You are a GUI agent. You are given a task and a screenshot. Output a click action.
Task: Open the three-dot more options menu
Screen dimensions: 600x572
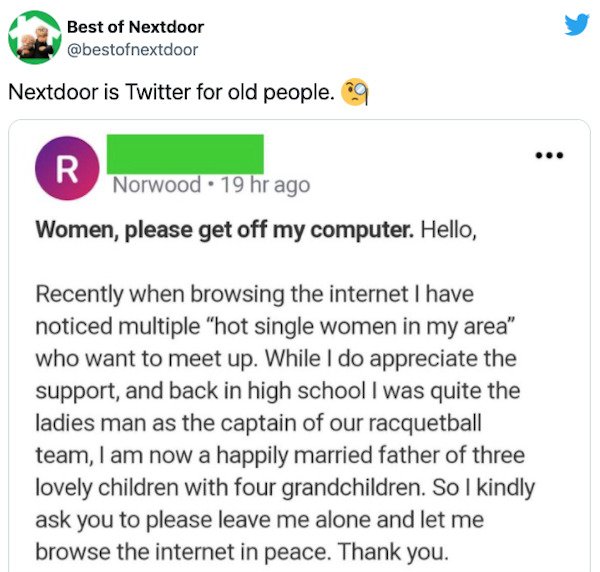[x=549, y=155]
